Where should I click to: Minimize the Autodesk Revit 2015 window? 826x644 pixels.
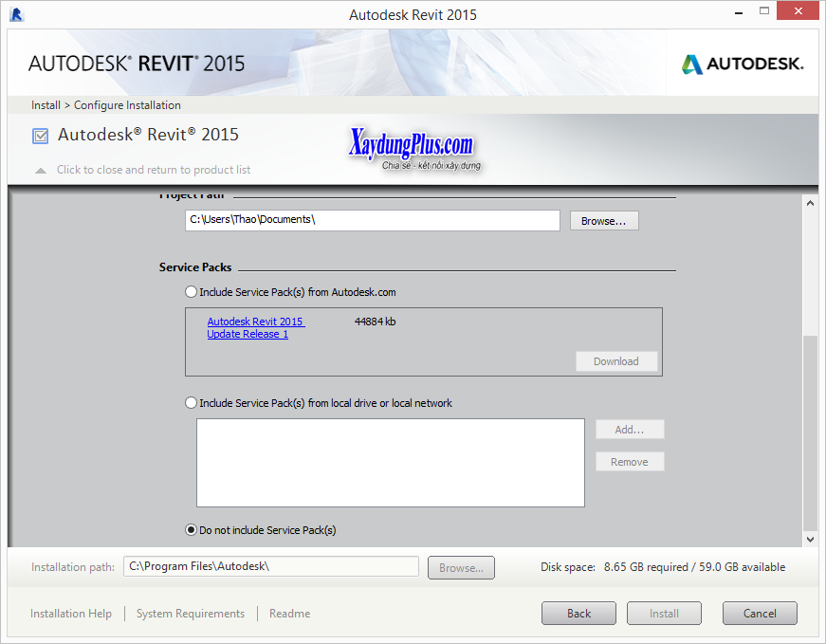pos(739,12)
